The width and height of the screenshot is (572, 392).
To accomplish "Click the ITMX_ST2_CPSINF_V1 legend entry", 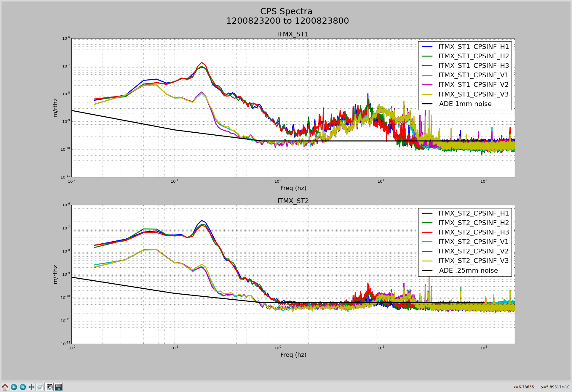I will coord(473,242).
